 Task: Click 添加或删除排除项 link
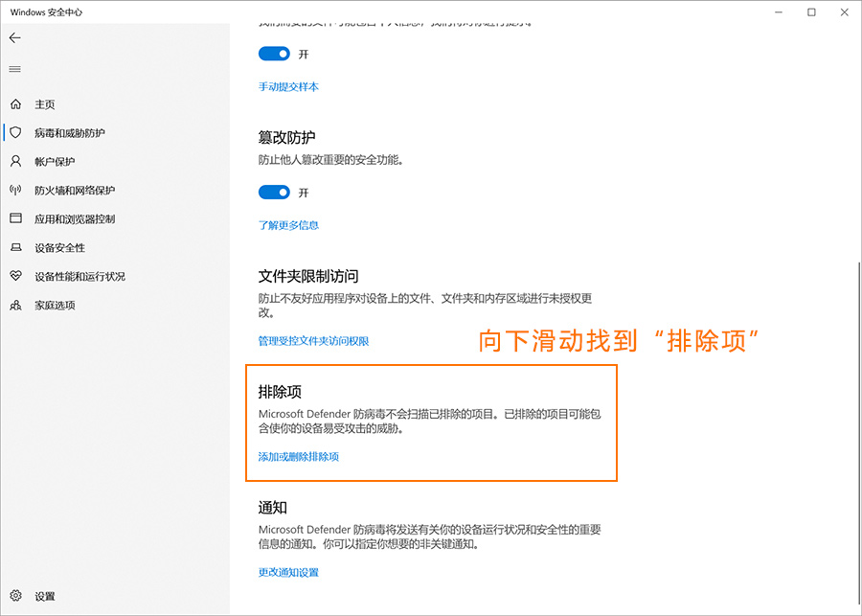click(x=299, y=457)
